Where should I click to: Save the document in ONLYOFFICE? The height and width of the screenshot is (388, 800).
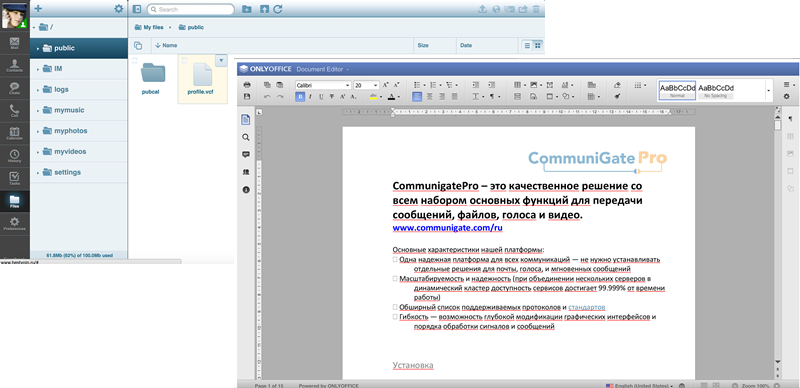click(x=247, y=96)
